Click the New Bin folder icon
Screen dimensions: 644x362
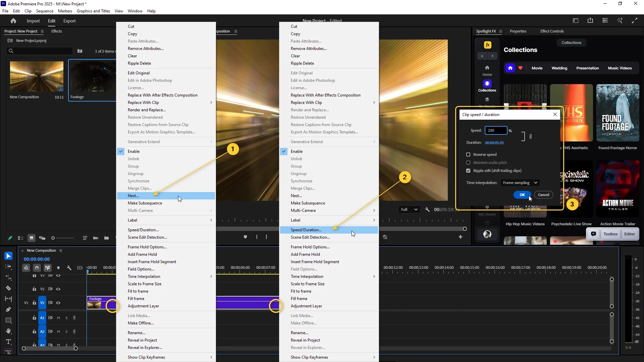tap(106, 238)
